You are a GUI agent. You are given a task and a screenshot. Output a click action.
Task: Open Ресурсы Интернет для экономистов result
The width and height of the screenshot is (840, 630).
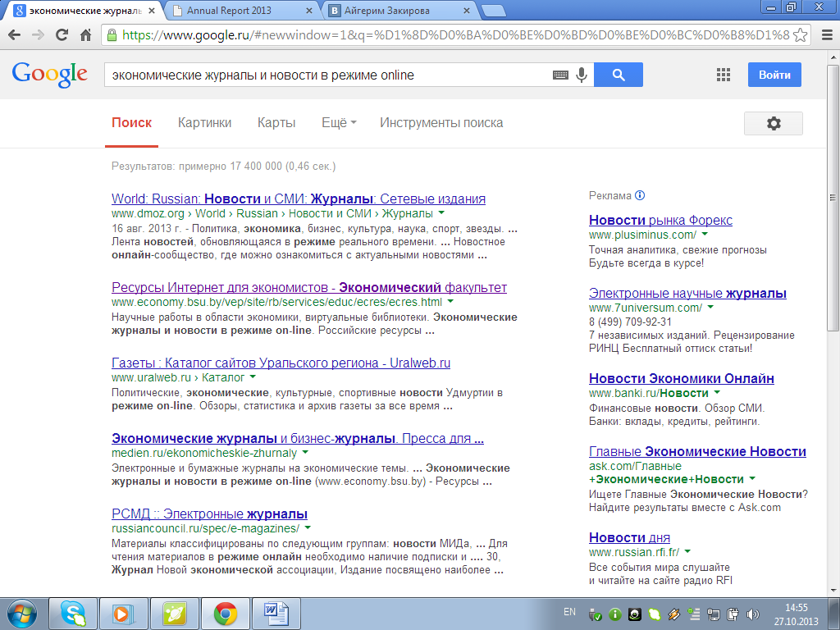309,287
